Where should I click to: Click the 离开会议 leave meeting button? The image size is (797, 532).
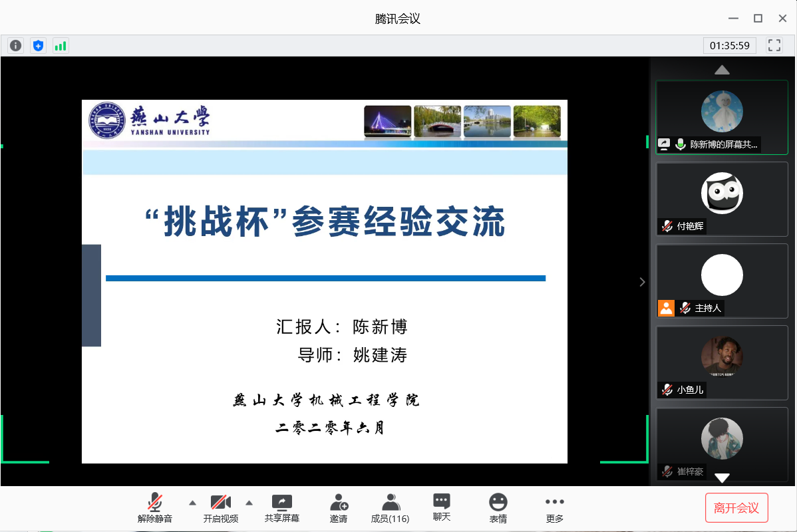click(x=736, y=508)
